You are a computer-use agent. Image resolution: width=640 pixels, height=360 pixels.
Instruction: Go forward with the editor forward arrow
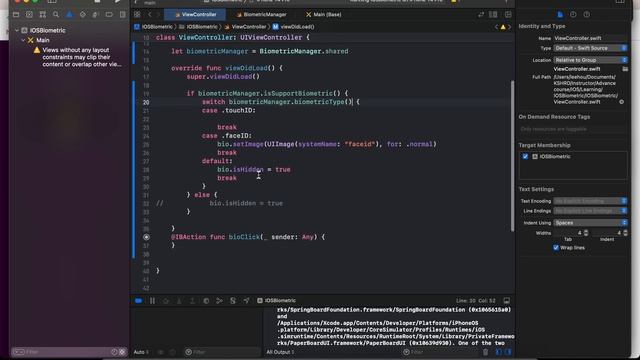pyautogui.click(x=158, y=15)
